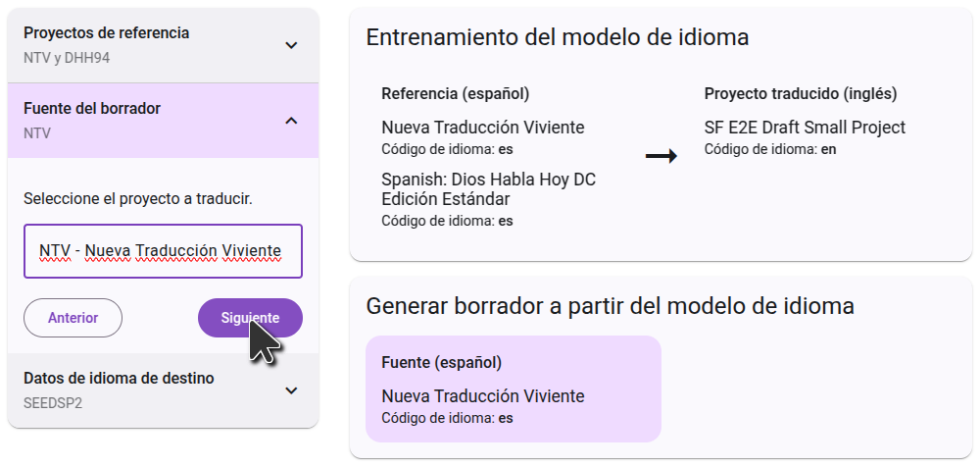Screen dimensions: 980x466
Task: Click the highlighted Fuente (español) card heading
Action: click(441, 363)
